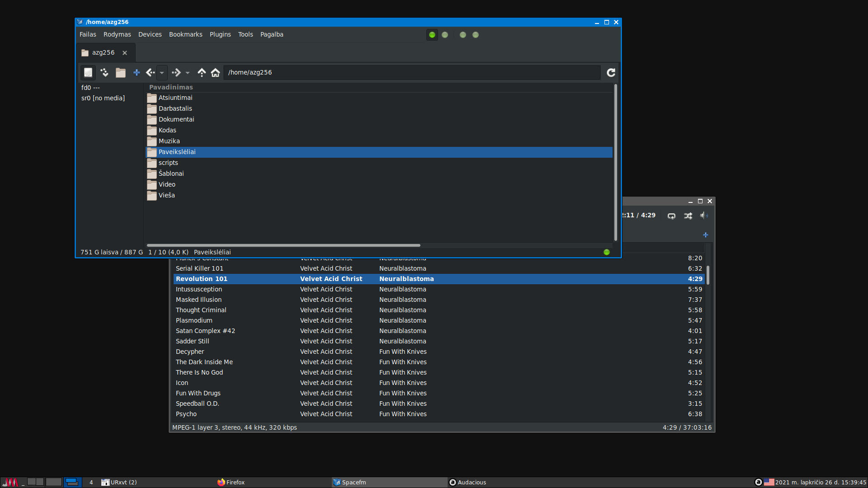Select the Muzika folder

coord(379,141)
